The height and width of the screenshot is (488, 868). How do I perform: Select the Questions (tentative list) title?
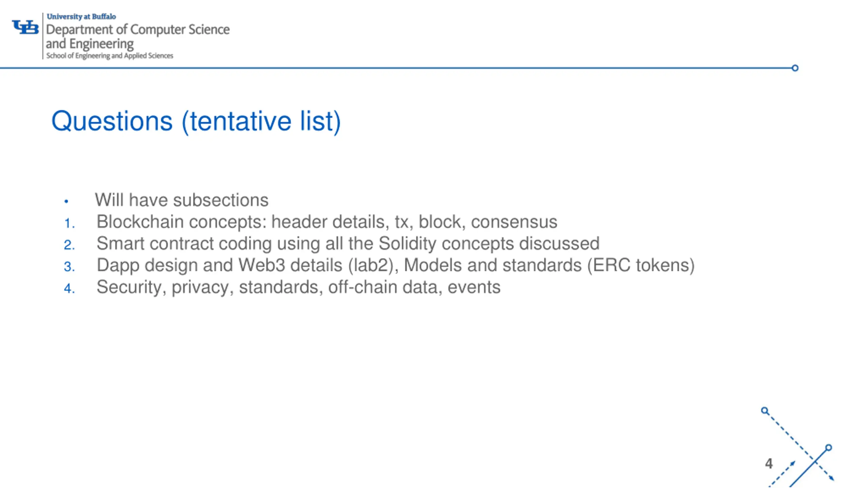[196, 121]
